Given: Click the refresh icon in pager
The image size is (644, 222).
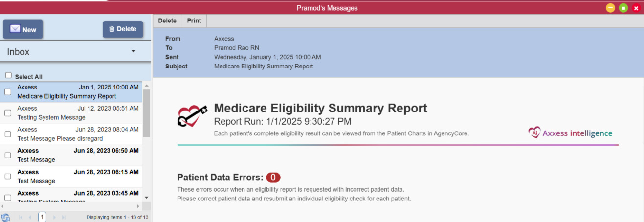Looking at the screenshot, I should (5, 217).
